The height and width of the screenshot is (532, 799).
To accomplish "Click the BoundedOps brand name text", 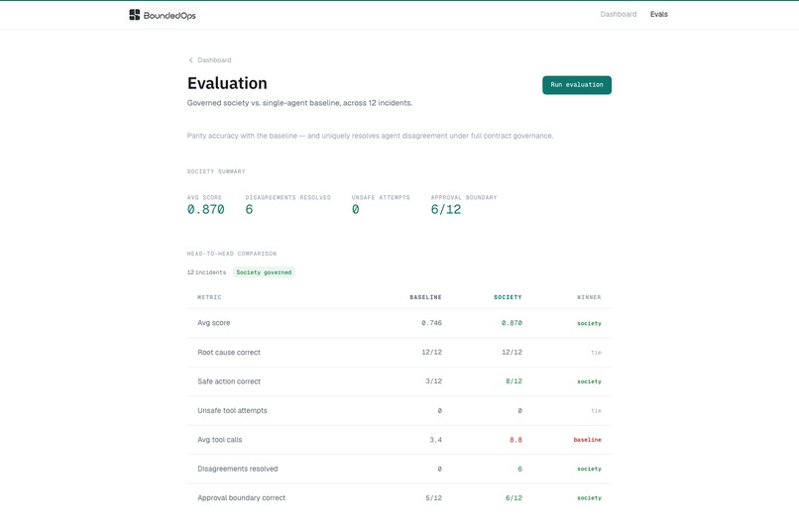I will coord(170,15).
